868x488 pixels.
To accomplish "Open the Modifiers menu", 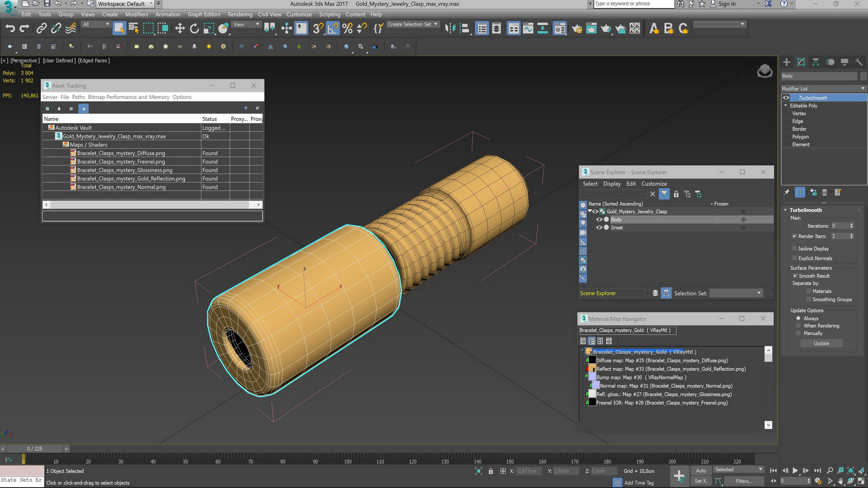I will click(137, 14).
